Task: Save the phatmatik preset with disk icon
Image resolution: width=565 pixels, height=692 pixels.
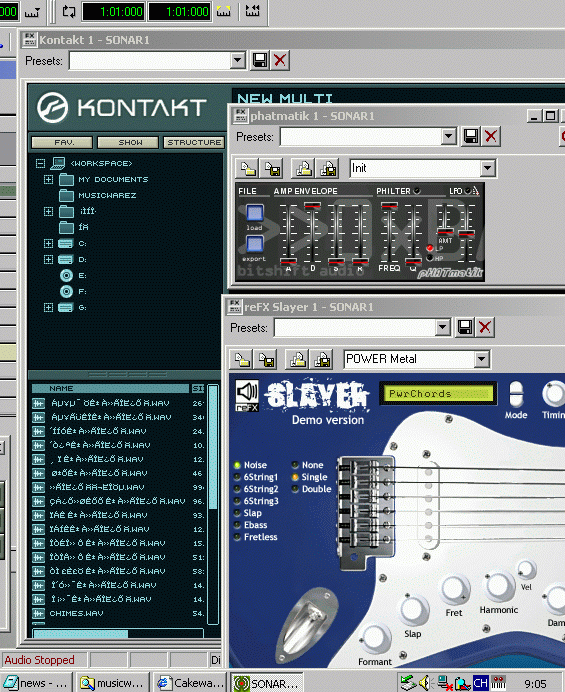Action: 471,136
